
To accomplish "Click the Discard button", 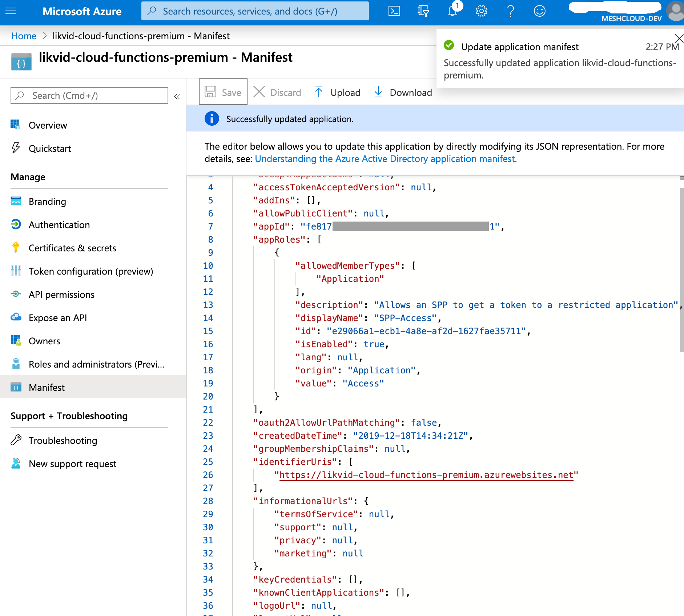I will click(x=277, y=92).
